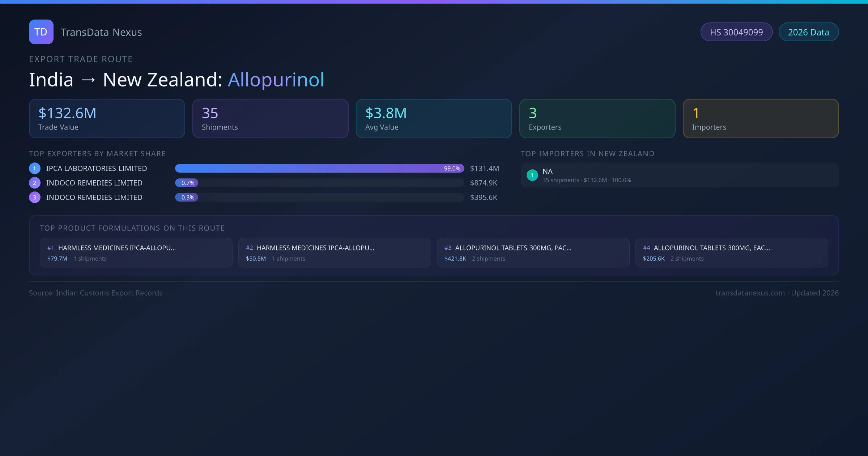
Task: Click the 99.0% market share bar
Action: [x=319, y=168]
